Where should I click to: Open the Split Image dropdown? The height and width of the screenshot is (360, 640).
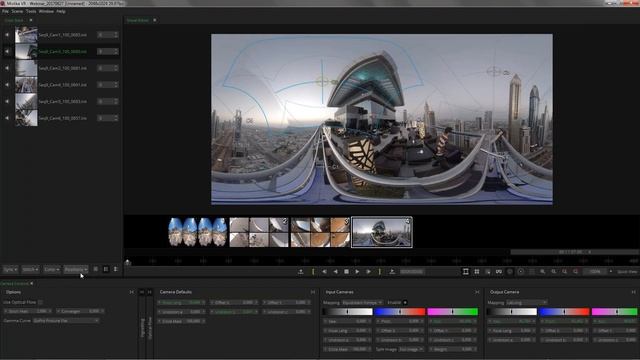click(x=411, y=349)
